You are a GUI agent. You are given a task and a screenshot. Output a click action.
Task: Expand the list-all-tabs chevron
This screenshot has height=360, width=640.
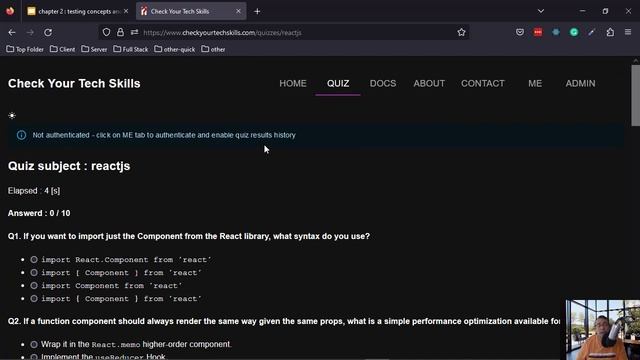click(541, 11)
